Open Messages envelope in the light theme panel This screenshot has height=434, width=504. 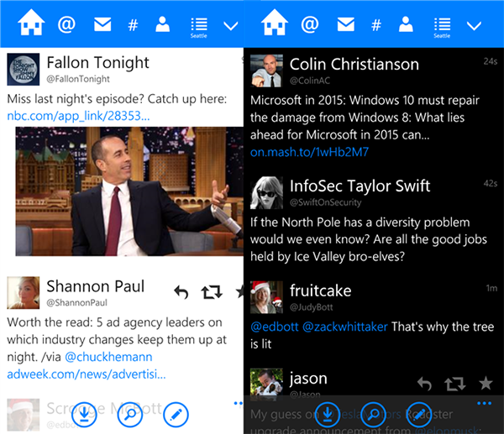pos(102,24)
